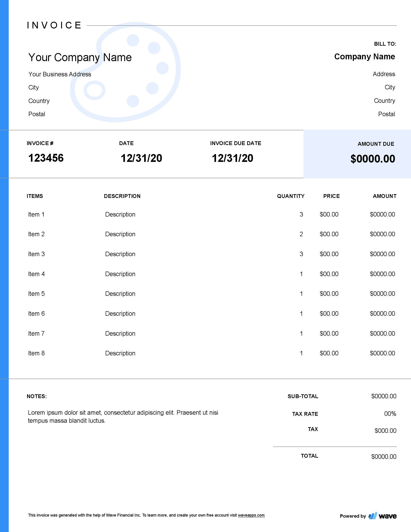The width and height of the screenshot is (411, 532).
Task: Click the TOTAL label
Action: (309, 456)
